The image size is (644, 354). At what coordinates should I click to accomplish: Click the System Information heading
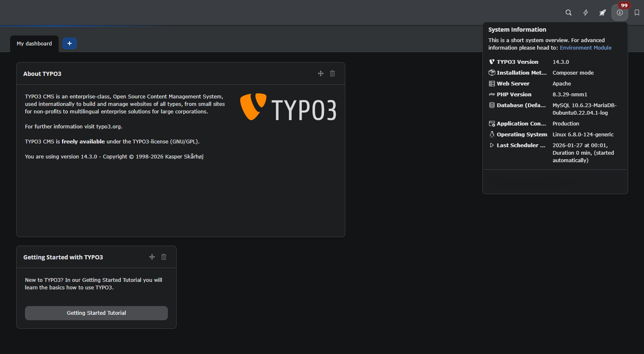[x=517, y=30]
